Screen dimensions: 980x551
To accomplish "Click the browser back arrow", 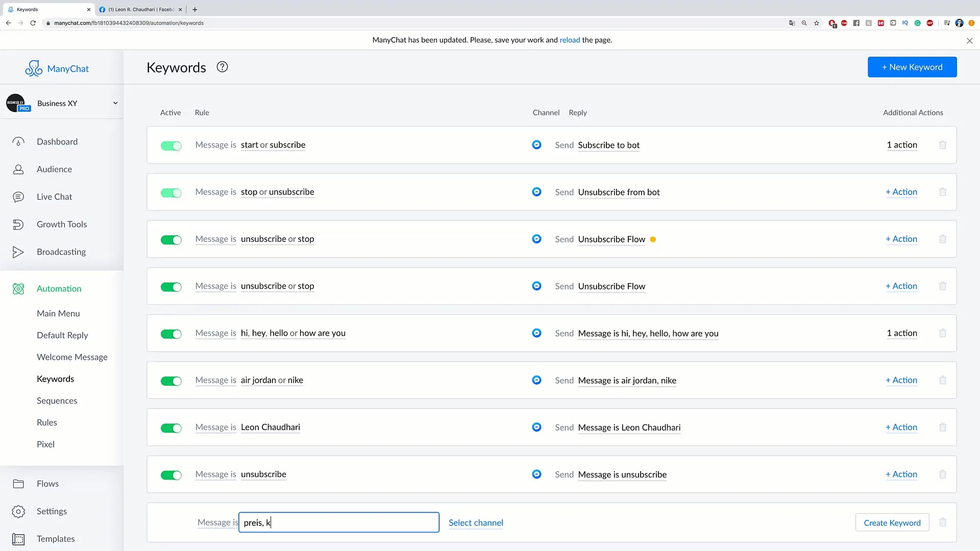I will click(x=9, y=23).
